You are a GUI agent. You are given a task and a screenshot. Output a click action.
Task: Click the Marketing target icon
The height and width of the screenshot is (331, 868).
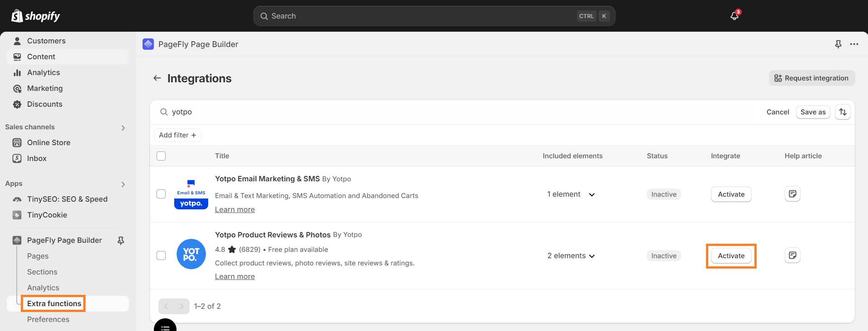[x=17, y=88]
